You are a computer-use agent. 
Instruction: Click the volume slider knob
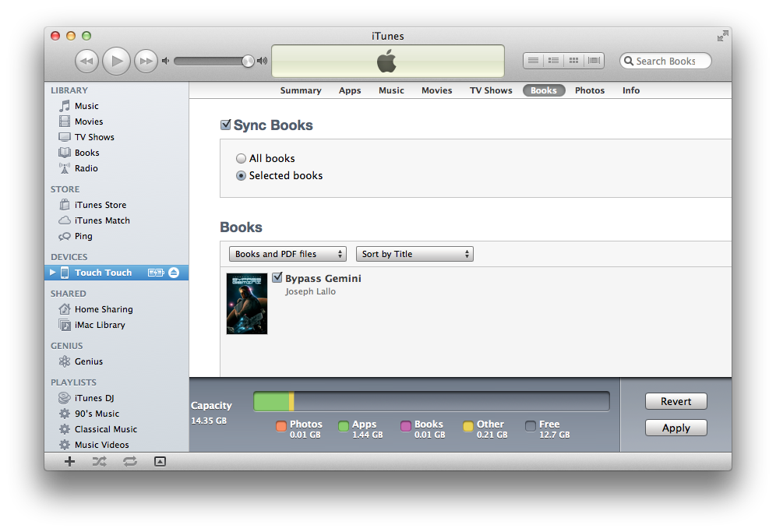pos(248,61)
